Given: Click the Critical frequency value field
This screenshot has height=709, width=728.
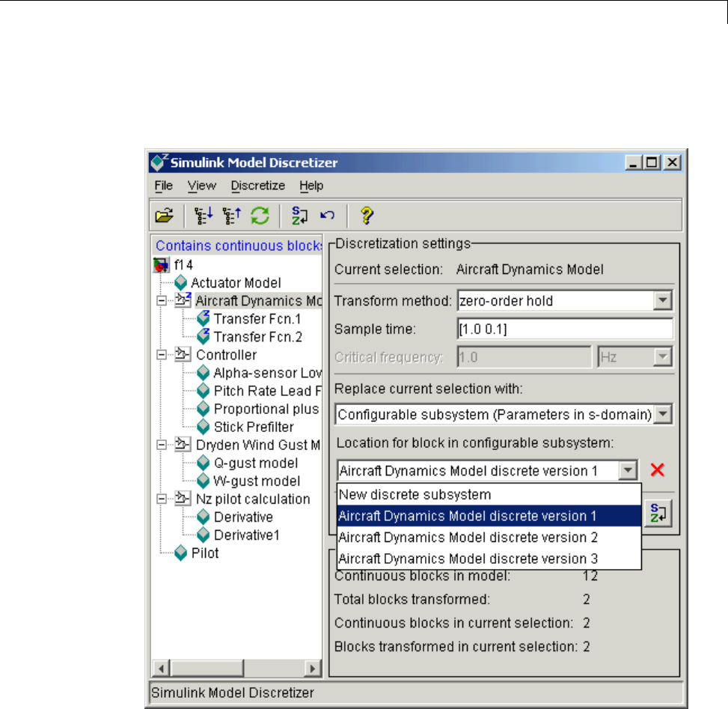Looking at the screenshot, I should pos(524,357).
